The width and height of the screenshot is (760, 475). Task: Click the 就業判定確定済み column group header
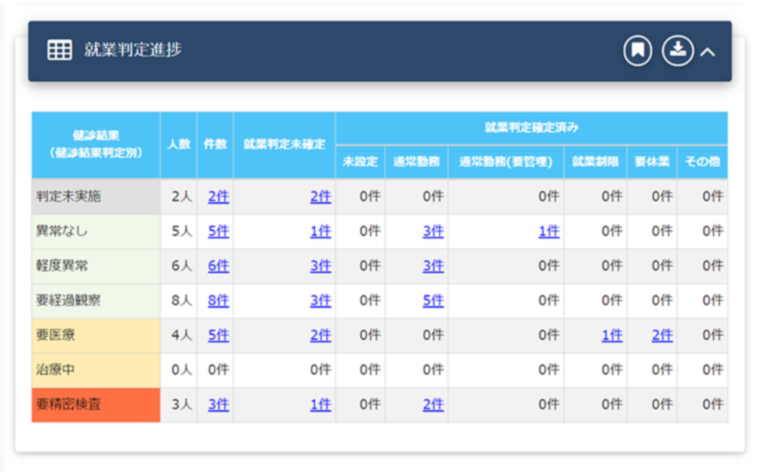[x=531, y=128]
